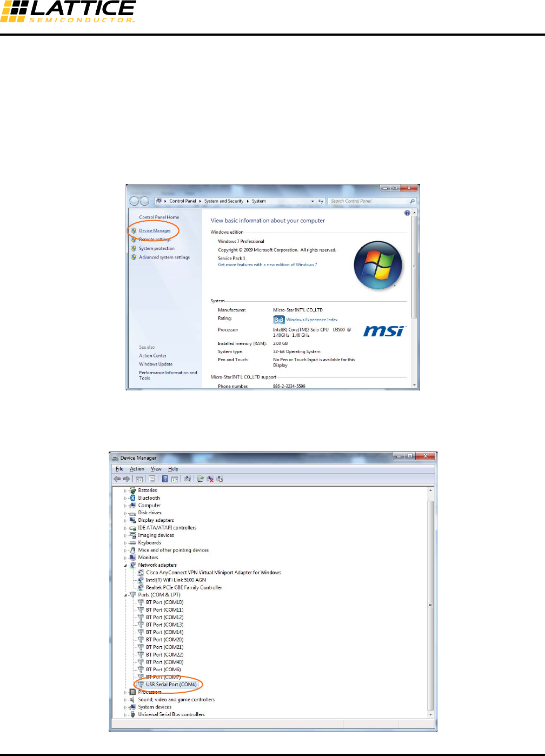Open the Help menu
545x756 pixels.
tap(173, 469)
